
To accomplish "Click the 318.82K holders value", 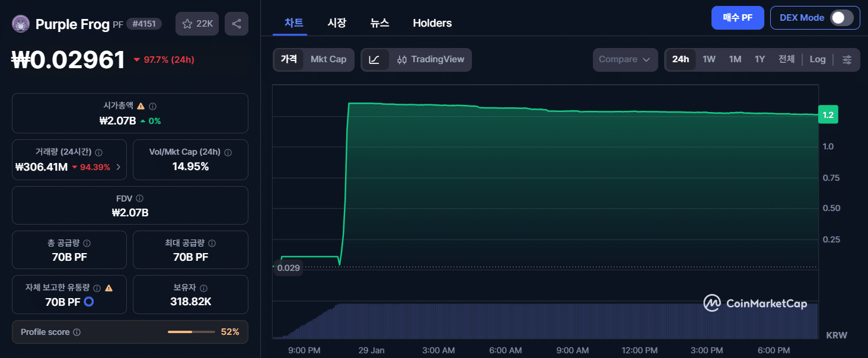I will [190, 302].
